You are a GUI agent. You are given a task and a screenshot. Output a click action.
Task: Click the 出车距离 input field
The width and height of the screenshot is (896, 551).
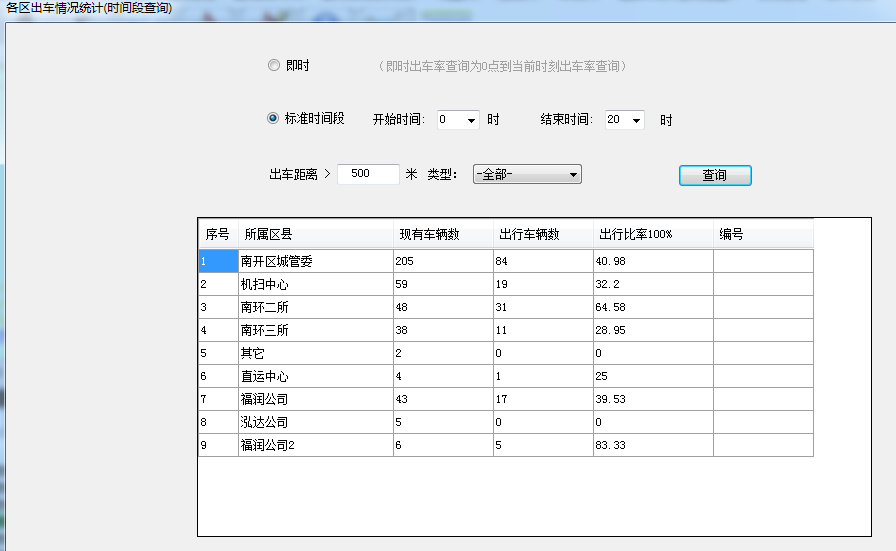coord(368,174)
